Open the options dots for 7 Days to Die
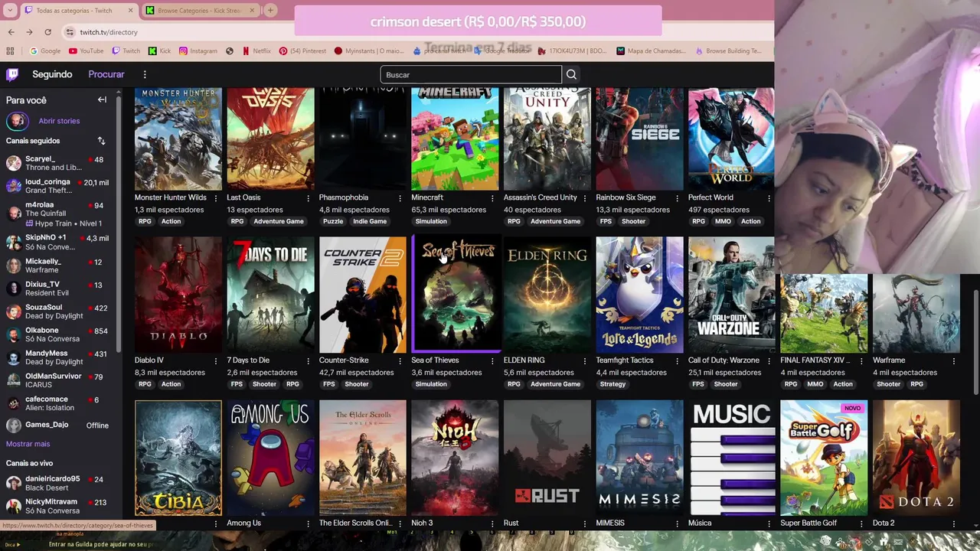This screenshot has height=551, width=980. click(x=308, y=360)
